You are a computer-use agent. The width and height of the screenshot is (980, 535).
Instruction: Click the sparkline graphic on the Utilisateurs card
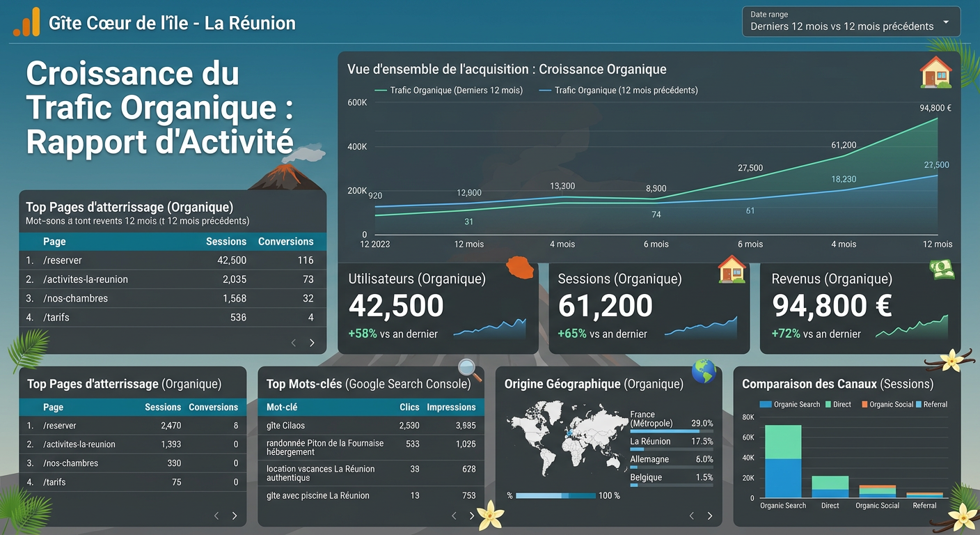490,327
